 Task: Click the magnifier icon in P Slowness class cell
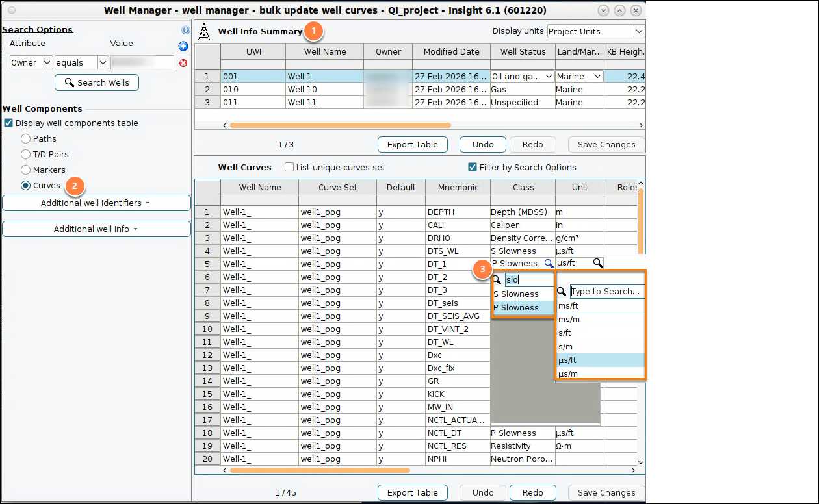point(549,264)
